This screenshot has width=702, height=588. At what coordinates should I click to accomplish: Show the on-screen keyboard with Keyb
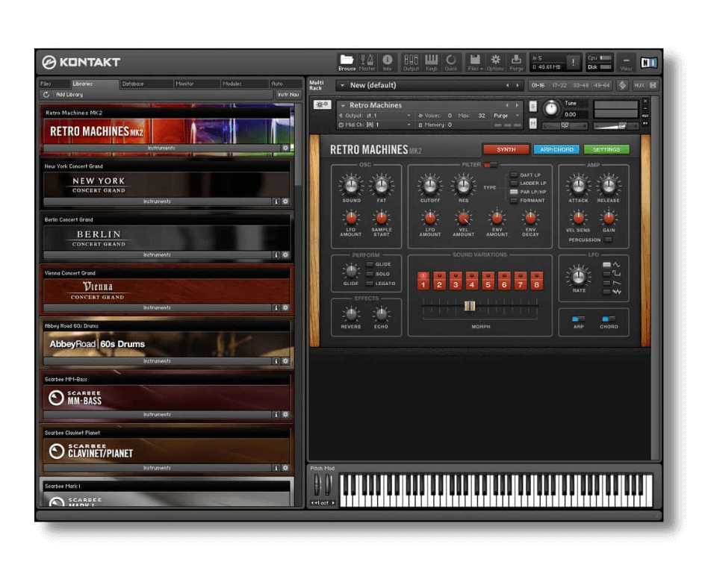pos(431,62)
